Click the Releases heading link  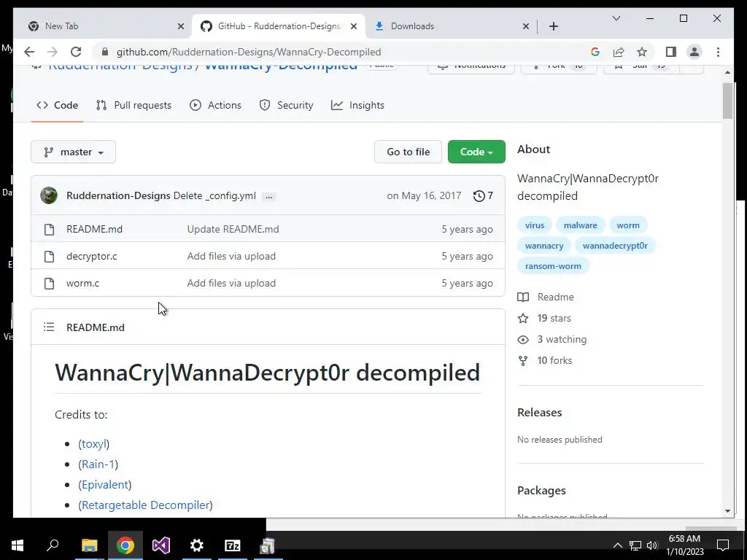click(x=539, y=413)
